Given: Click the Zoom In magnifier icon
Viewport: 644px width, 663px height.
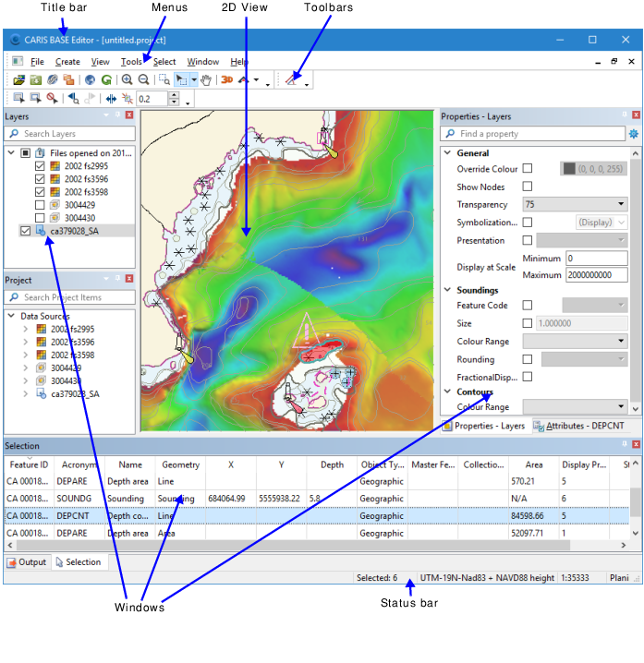Looking at the screenshot, I should pos(127,80).
